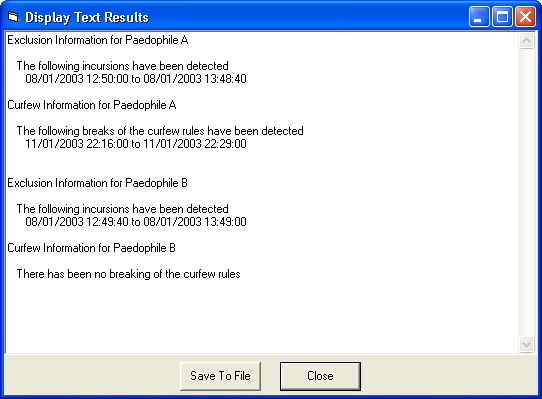Click the Close button at the bottom
The width and height of the screenshot is (542, 399).
[320, 376]
